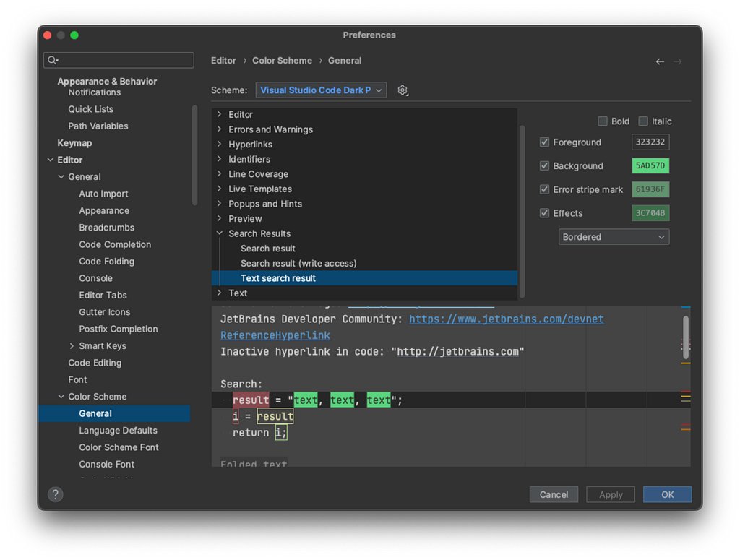Focus the settings search field
Screen dimensions: 740x560
pyautogui.click(x=119, y=60)
